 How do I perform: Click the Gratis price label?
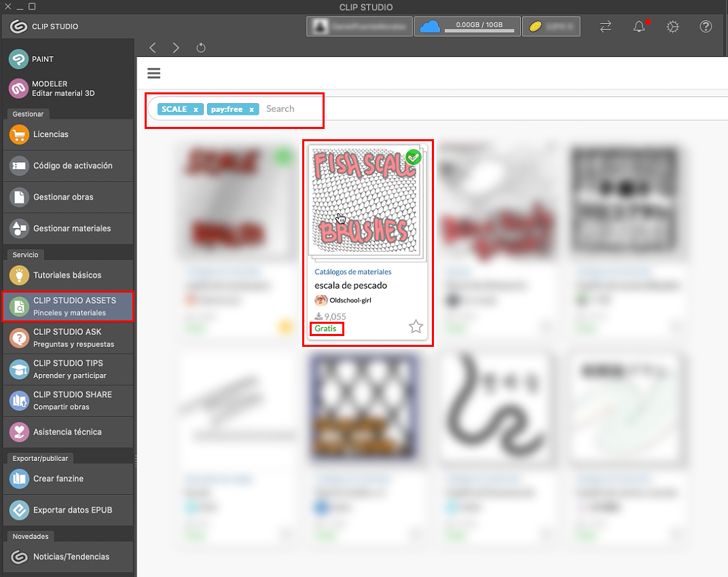click(x=325, y=329)
